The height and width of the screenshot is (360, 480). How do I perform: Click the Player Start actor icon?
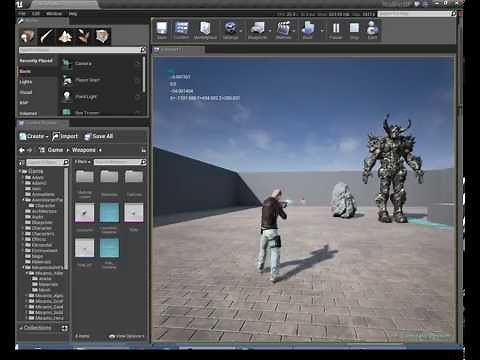coord(67,80)
